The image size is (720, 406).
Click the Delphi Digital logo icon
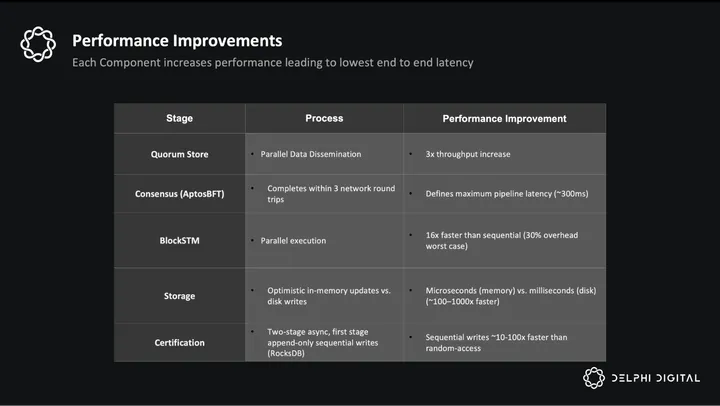595,378
